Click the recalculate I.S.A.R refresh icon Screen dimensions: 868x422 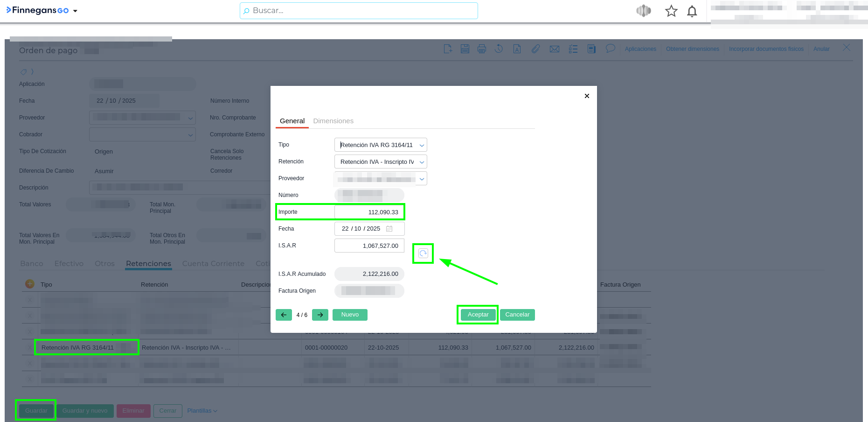(423, 253)
